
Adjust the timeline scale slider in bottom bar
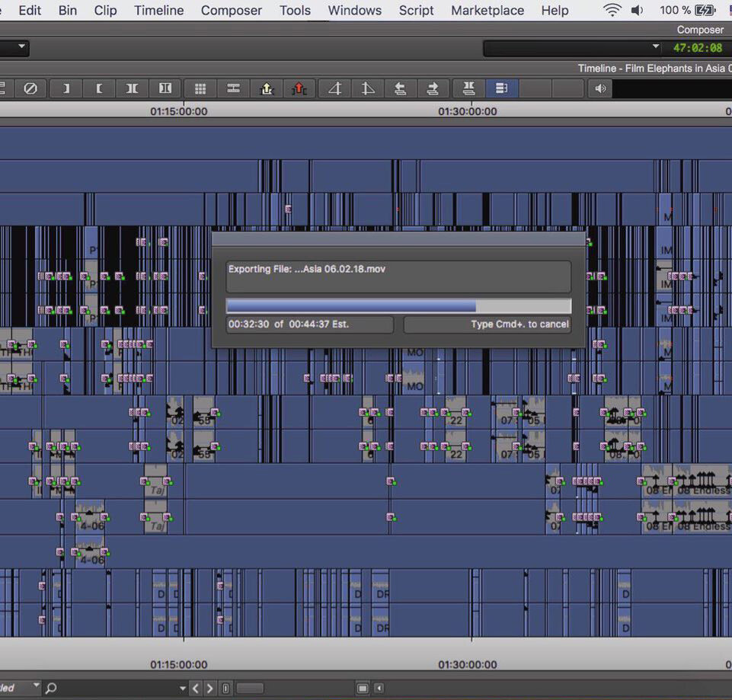tap(250, 688)
